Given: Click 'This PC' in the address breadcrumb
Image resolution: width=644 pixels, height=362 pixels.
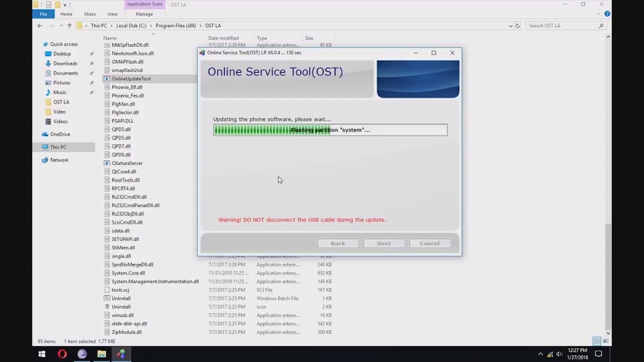Looking at the screenshot, I should [x=99, y=26].
